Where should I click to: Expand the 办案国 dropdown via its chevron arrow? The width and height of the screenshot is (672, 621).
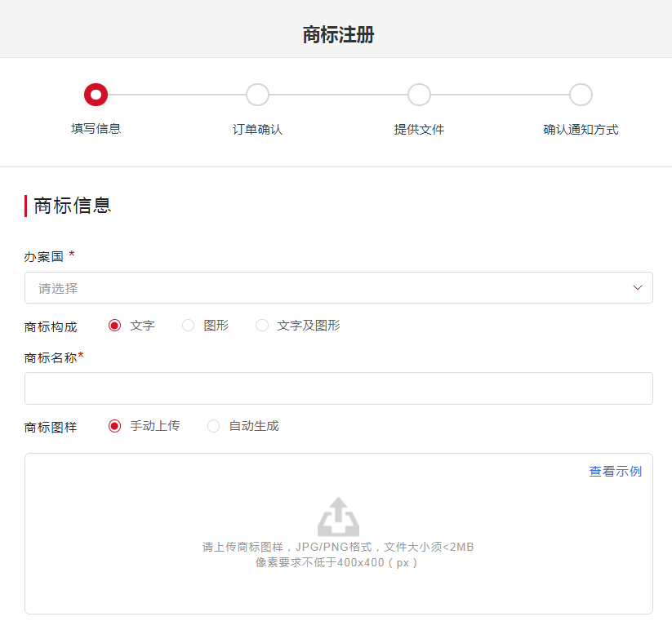tap(638, 288)
